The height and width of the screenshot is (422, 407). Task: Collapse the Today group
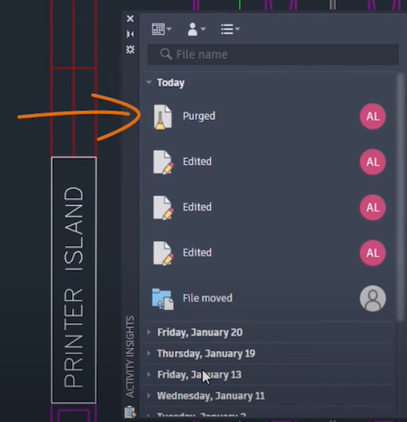point(149,82)
